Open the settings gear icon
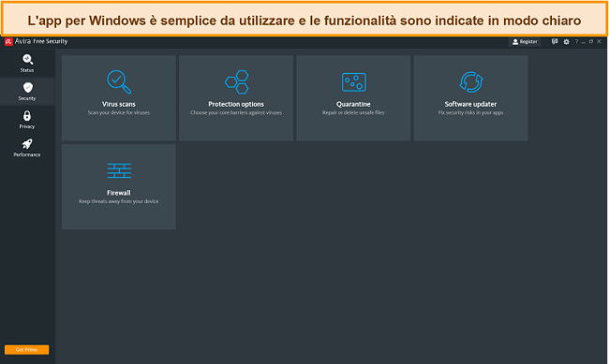Viewport: 609px width, 364px height. 566,41
